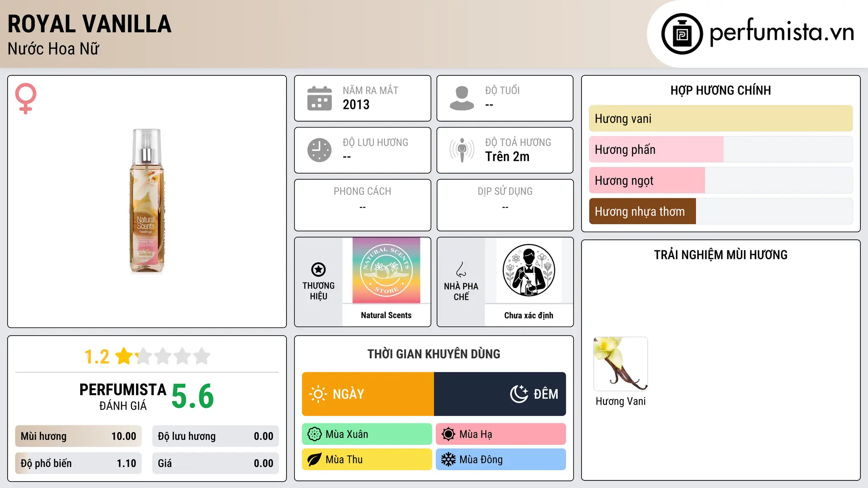Viewport: 868px width, 488px height.
Task: Click the flower icon in Mùa Xuân
Action: tap(314, 434)
